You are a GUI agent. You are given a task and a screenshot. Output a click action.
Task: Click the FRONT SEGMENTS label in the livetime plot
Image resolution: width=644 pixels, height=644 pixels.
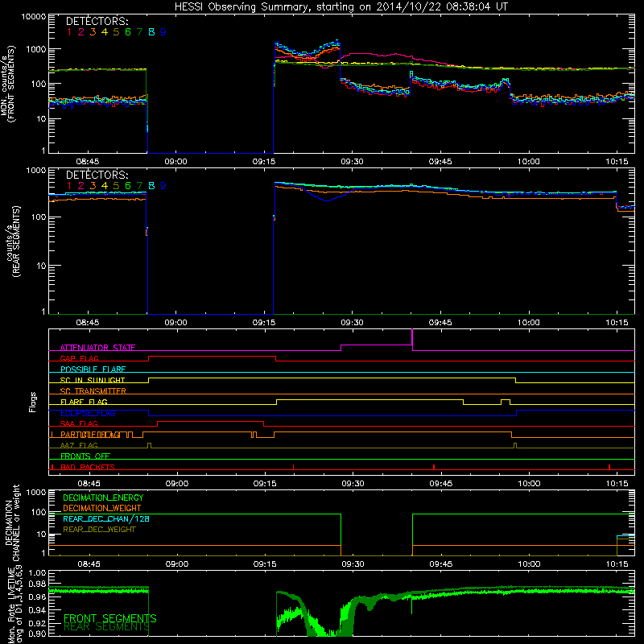pyautogui.click(x=110, y=618)
